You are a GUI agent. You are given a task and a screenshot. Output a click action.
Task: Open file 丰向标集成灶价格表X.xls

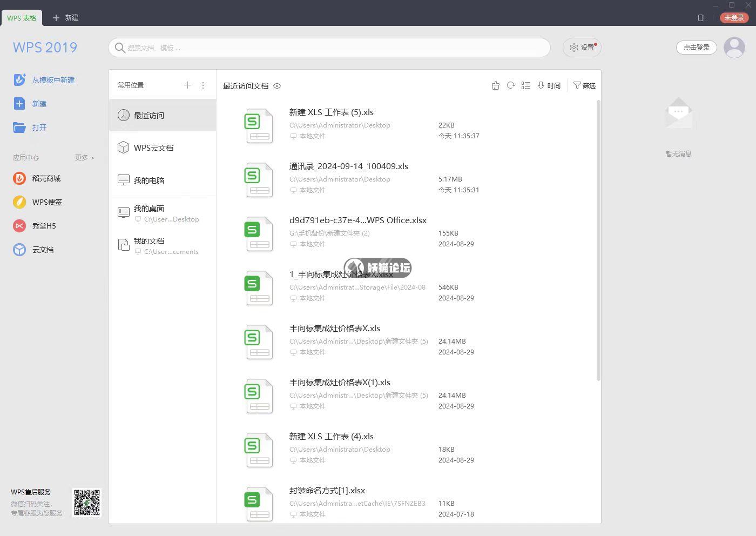[x=335, y=329]
